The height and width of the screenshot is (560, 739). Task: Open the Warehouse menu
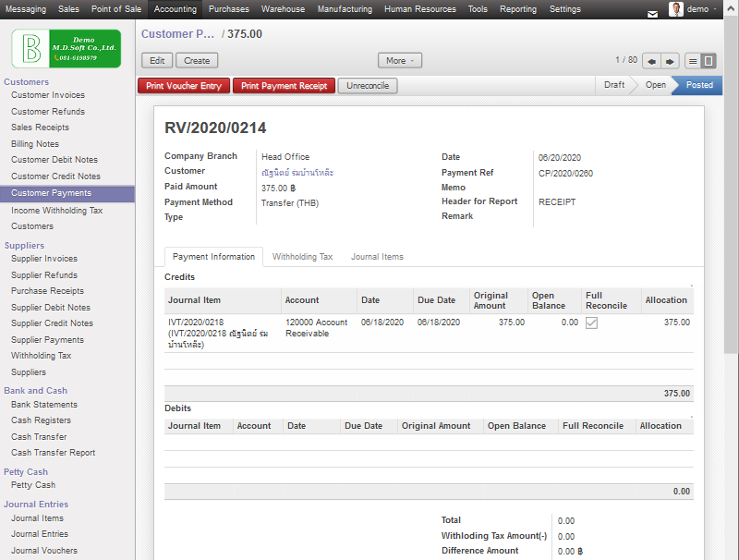[x=283, y=9]
